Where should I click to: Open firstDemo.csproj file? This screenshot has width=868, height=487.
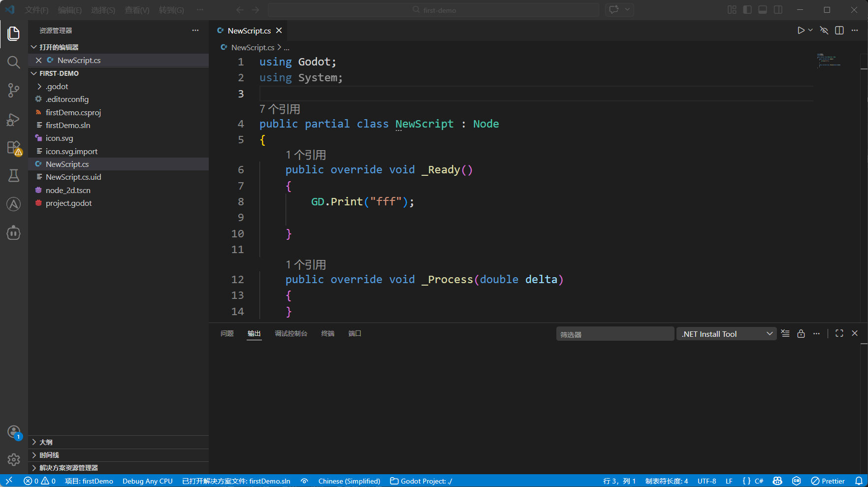(73, 112)
